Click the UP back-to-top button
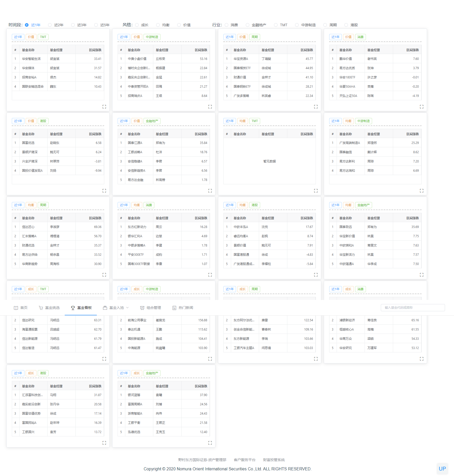 pos(442,469)
